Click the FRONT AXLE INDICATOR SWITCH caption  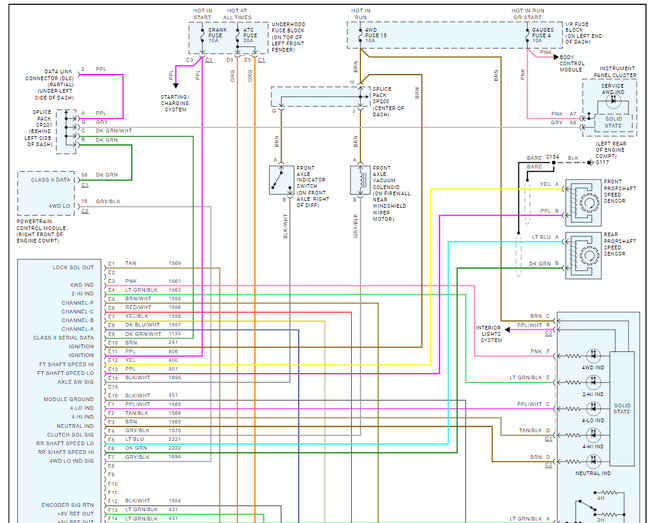coord(313,186)
